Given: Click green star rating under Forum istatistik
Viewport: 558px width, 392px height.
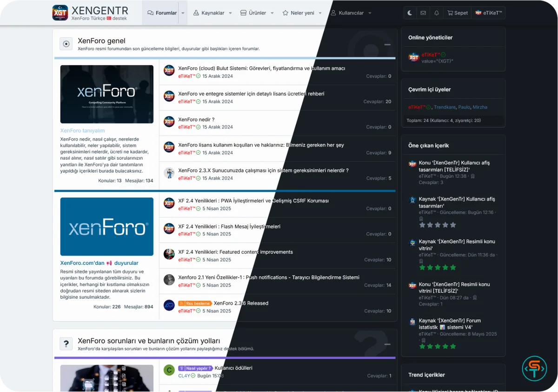Looking at the screenshot, I should [438, 346].
